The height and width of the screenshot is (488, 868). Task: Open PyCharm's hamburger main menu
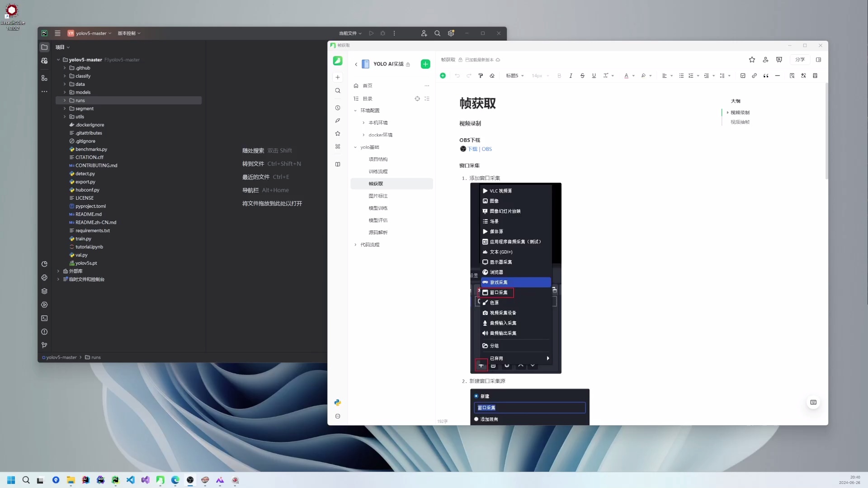pyautogui.click(x=57, y=33)
